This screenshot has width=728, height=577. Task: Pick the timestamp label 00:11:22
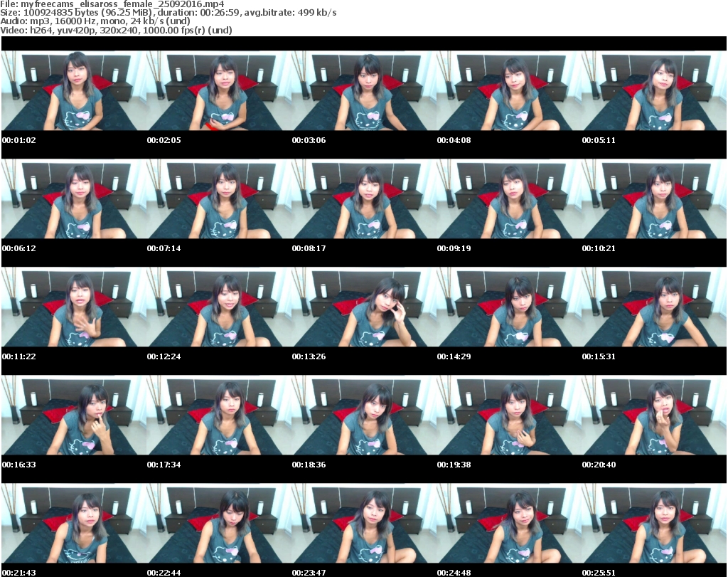pyautogui.click(x=19, y=356)
